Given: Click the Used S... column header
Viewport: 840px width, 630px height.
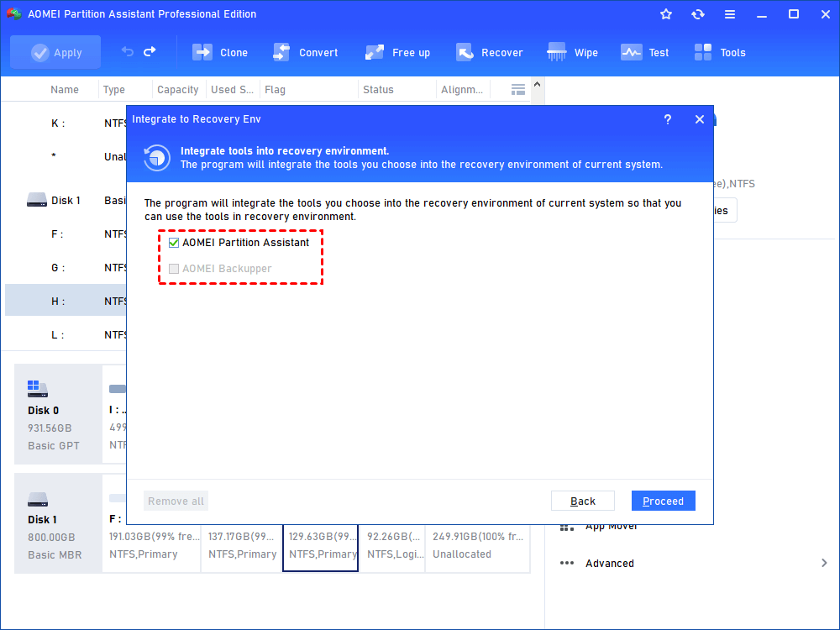Looking at the screenshot, I should click(232, 90).
